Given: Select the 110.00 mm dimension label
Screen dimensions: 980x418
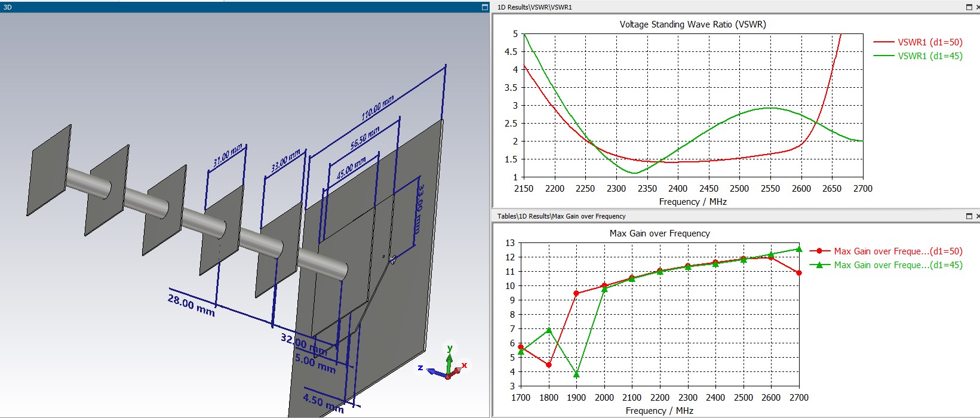Looking at the screenshot, I should point(378,108).
